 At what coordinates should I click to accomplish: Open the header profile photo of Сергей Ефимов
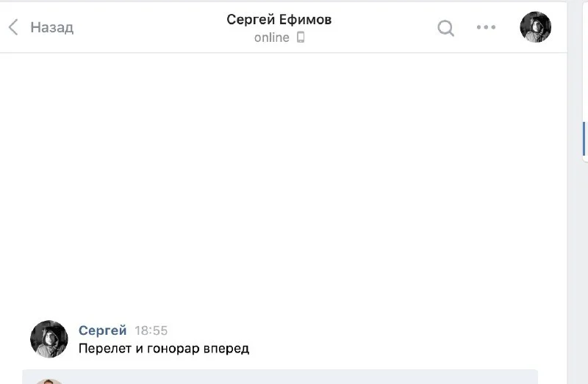coord(536,27)
